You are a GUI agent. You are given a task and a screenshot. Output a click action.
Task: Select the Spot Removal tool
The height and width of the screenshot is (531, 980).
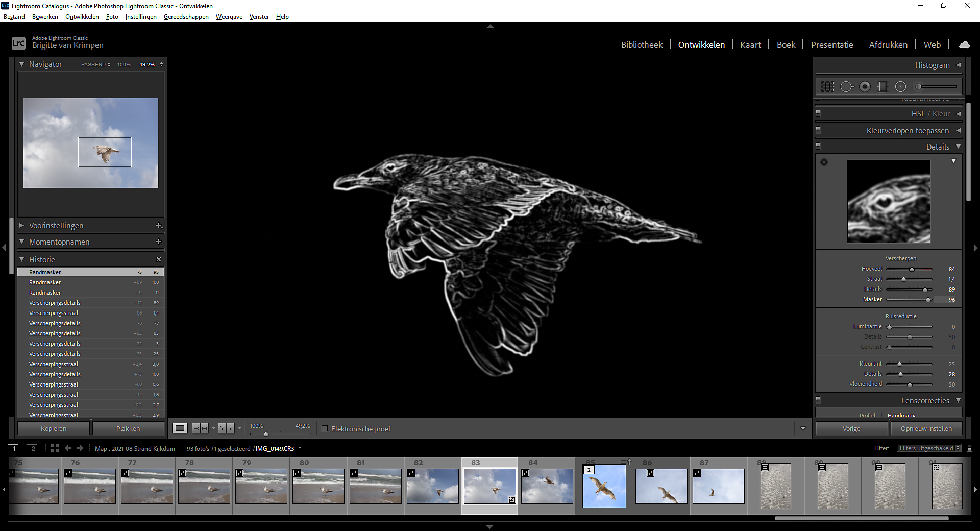[x=846, y=87]
